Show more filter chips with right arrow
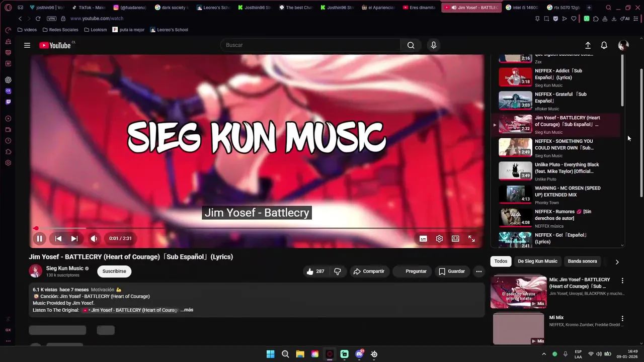The image size is (644, 362). point(617,261)
